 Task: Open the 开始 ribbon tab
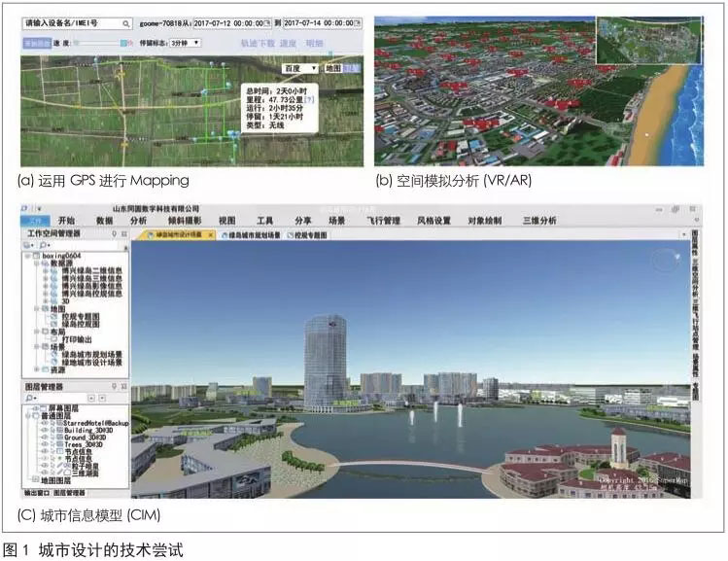[66, 221]
